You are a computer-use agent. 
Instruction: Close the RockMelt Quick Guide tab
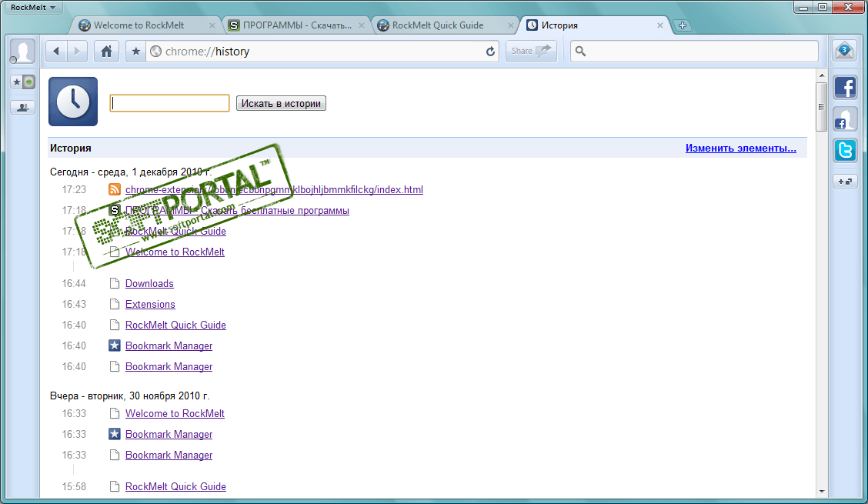(x=511, y=25)
